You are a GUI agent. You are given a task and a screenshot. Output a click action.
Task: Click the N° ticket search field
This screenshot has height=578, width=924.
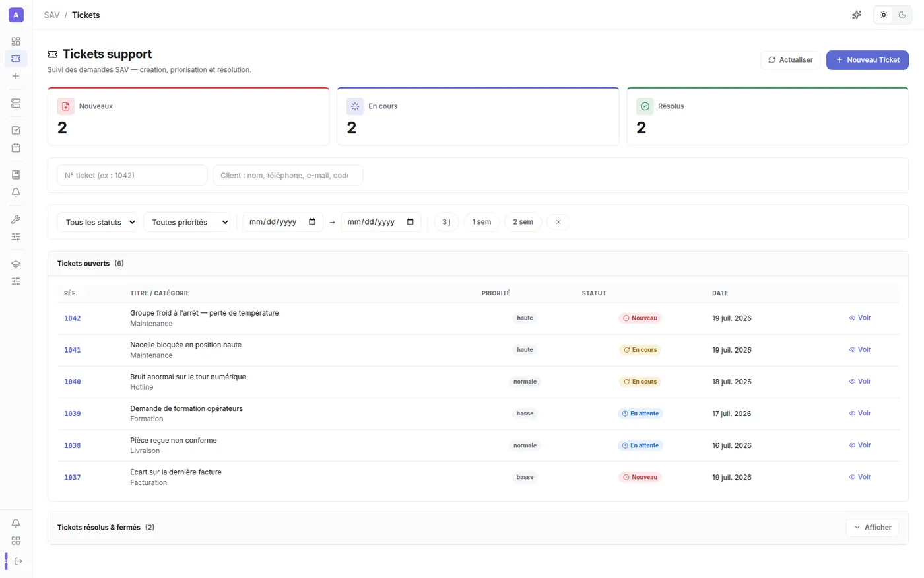tap(132, 176)
